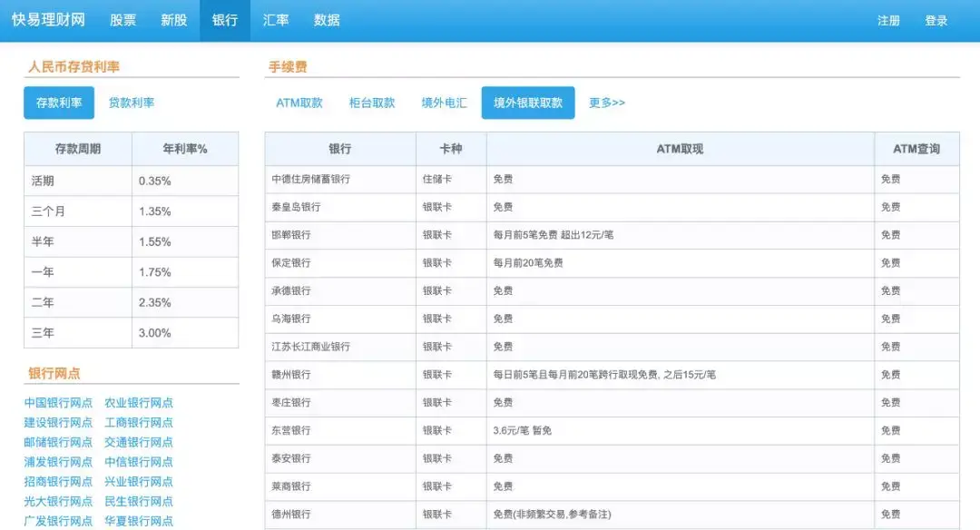Viewport: 980px width, 530px height.
Task: Expand the 更多>> fee options
Action: point(607,103)
